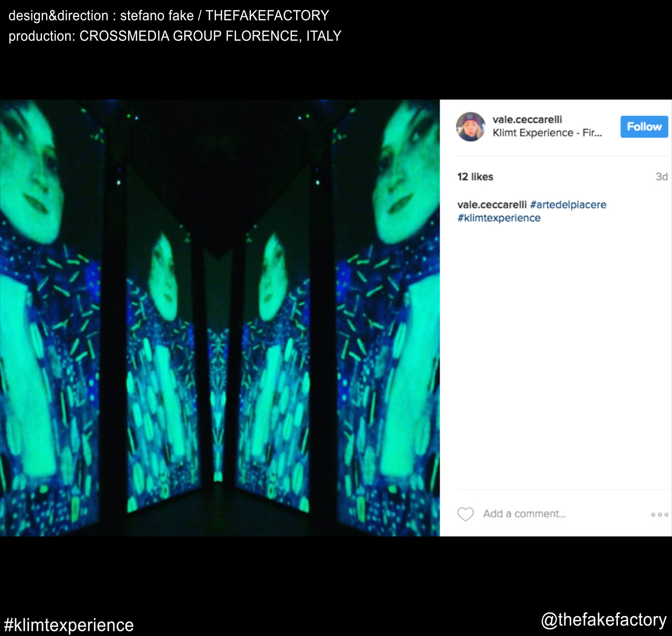Open the vale.ceccarelli username beside the avatar
Image resolution: width=672 pixels, height=636 pixels.
click(x=527, y=119)
